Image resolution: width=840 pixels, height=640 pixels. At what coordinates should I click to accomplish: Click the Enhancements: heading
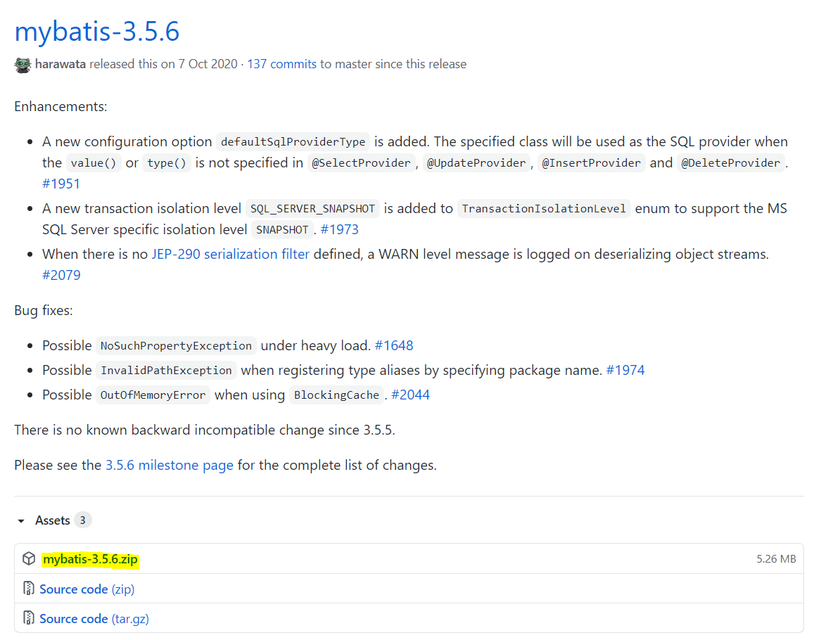[x=61, y=107]
